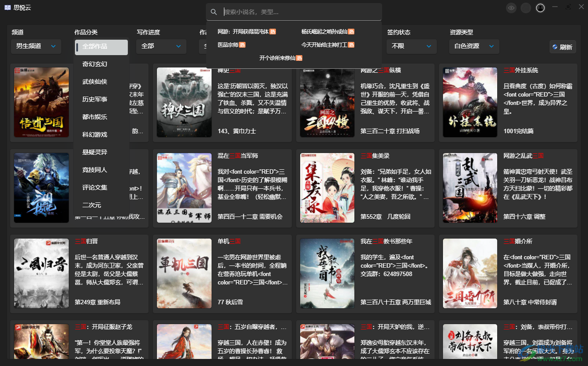Open the 网游之三国纵横 book cover
Screen dimensions: 588x366
(327, 102)
